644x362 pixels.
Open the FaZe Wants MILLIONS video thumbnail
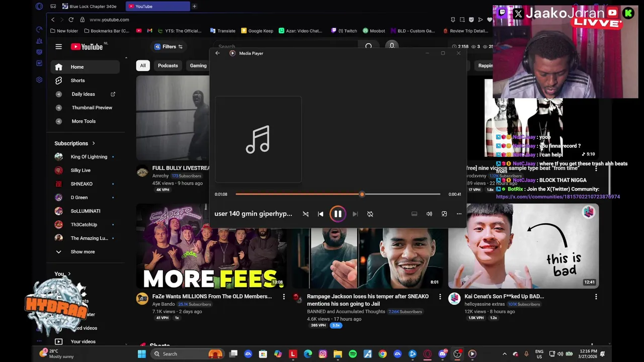211,245
